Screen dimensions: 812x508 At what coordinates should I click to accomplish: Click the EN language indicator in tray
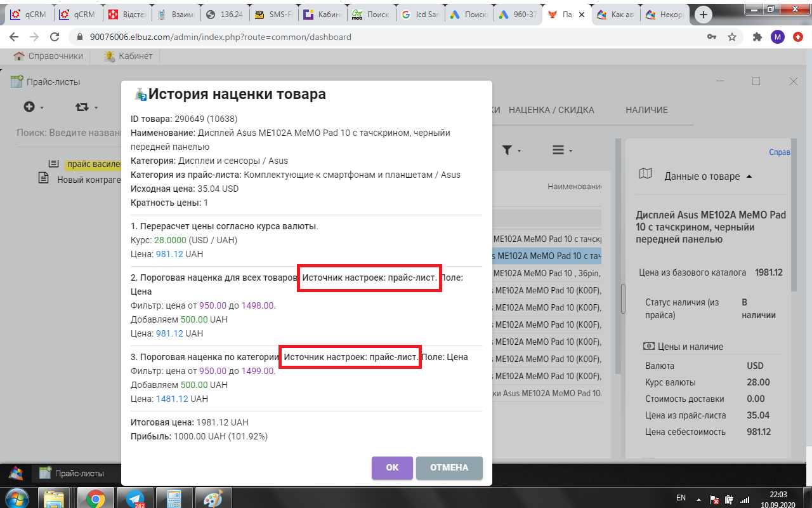[681, 498]
